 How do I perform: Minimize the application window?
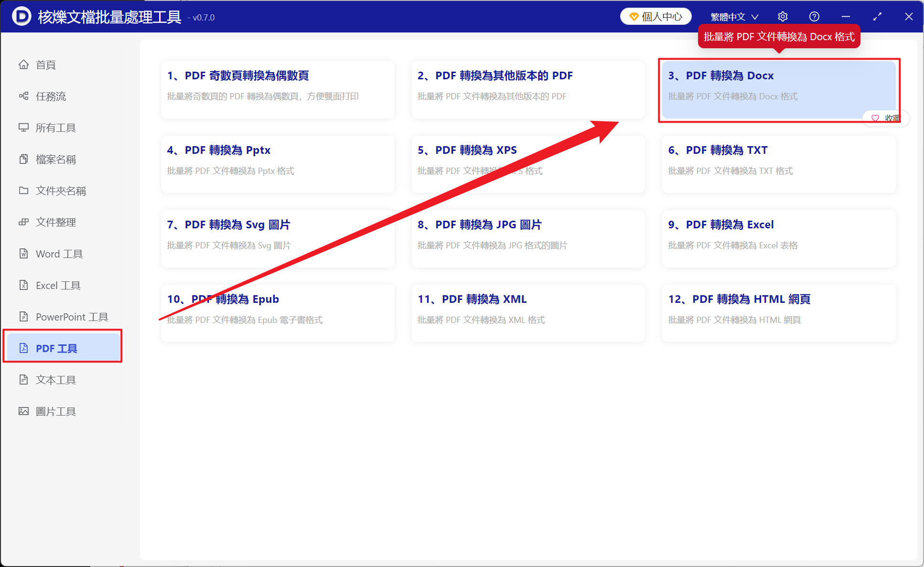click(846, 17)
